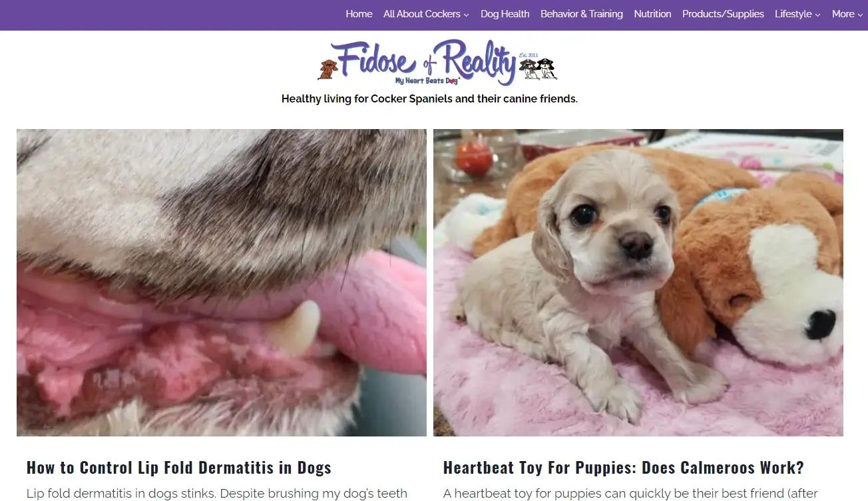This screenshot has width=868, height=501.
Task: Click the lip fold dermatitis excerpt text
Action: click(217, 494)
